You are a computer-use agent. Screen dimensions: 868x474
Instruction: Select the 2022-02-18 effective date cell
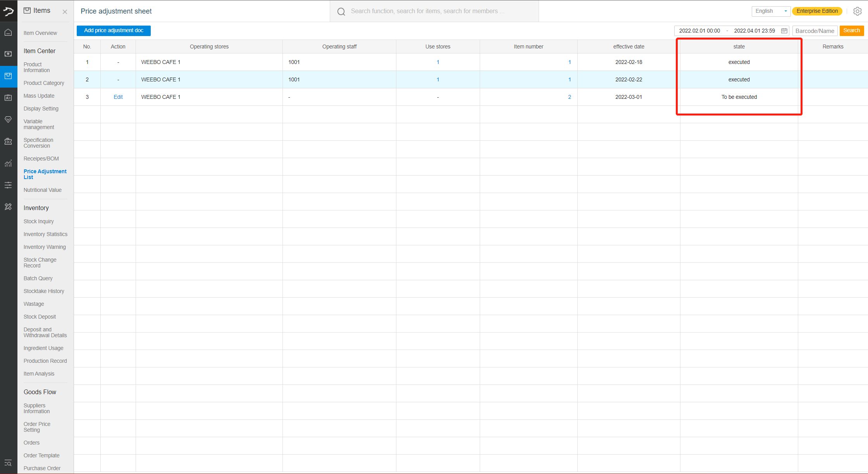pyautogui.click(x=629, y=62)
